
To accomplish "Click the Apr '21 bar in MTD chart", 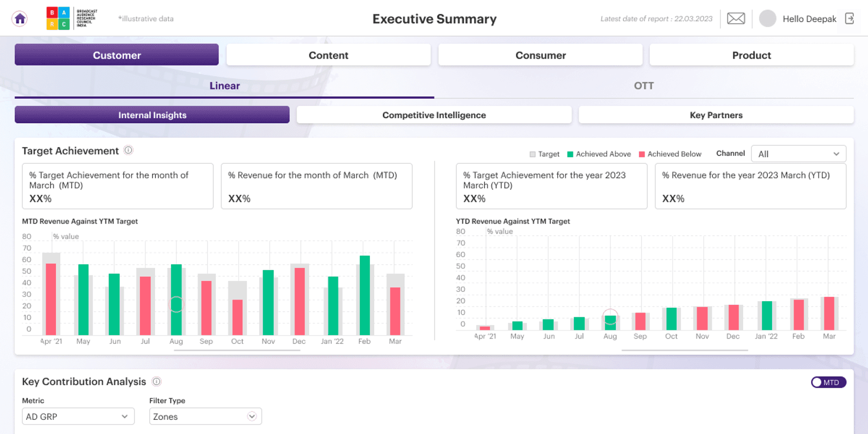I will click(51, 299).
